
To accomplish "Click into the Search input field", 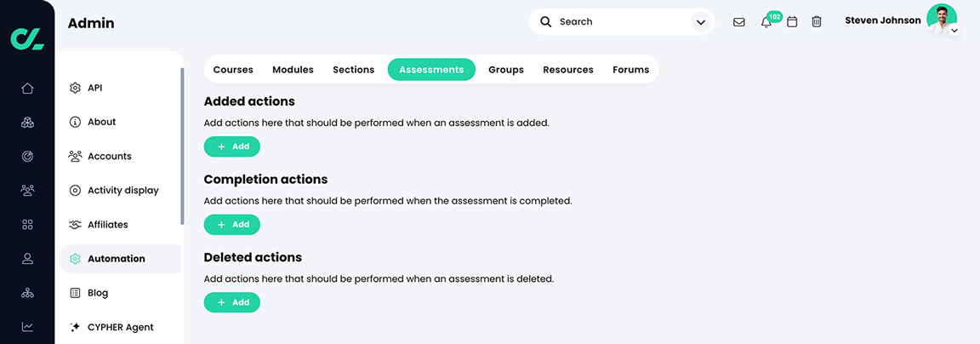I will 621,22.
